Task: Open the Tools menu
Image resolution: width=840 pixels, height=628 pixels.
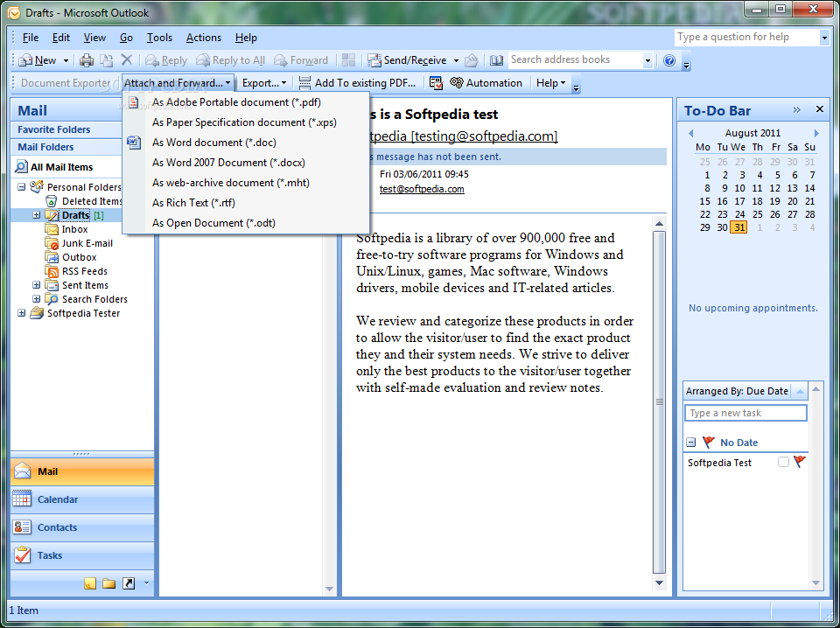Action: pyautogui.click(x=159, y=38)
